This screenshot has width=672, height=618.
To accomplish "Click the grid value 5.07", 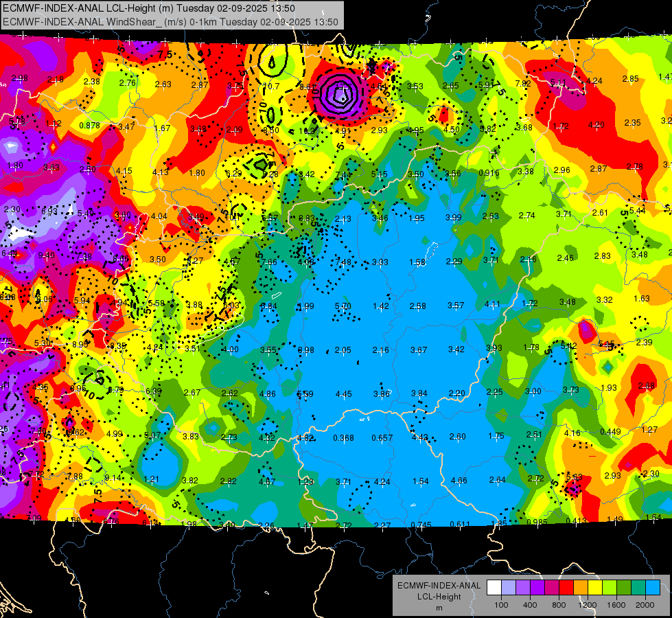I will click(152, 435).
